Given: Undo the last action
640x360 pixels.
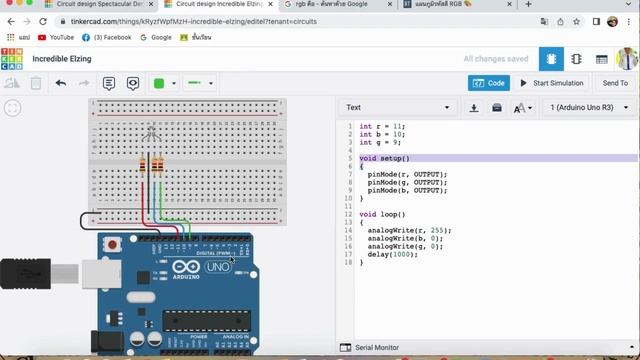Looking at the screenshot, I should [x=61, y=83].
